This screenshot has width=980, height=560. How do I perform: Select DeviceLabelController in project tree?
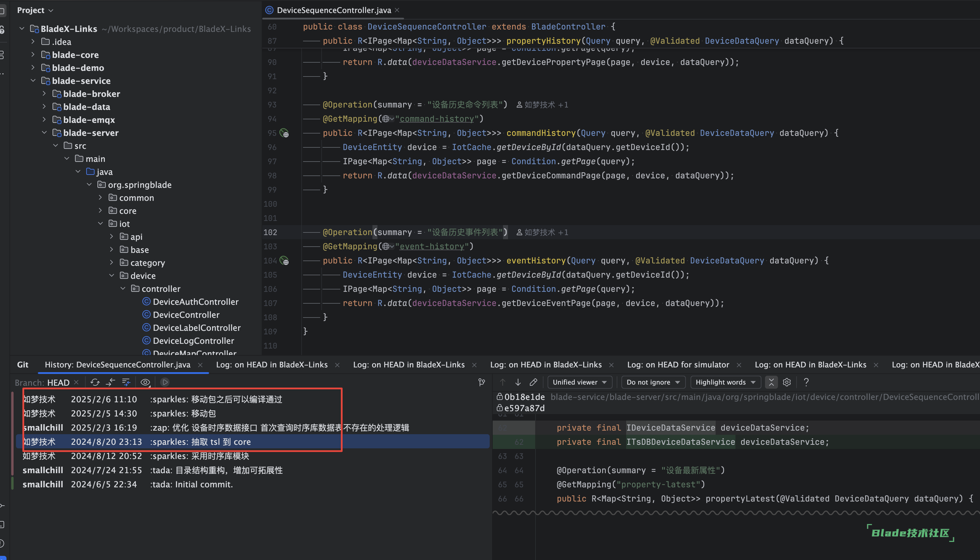click(x=196, y=328)
